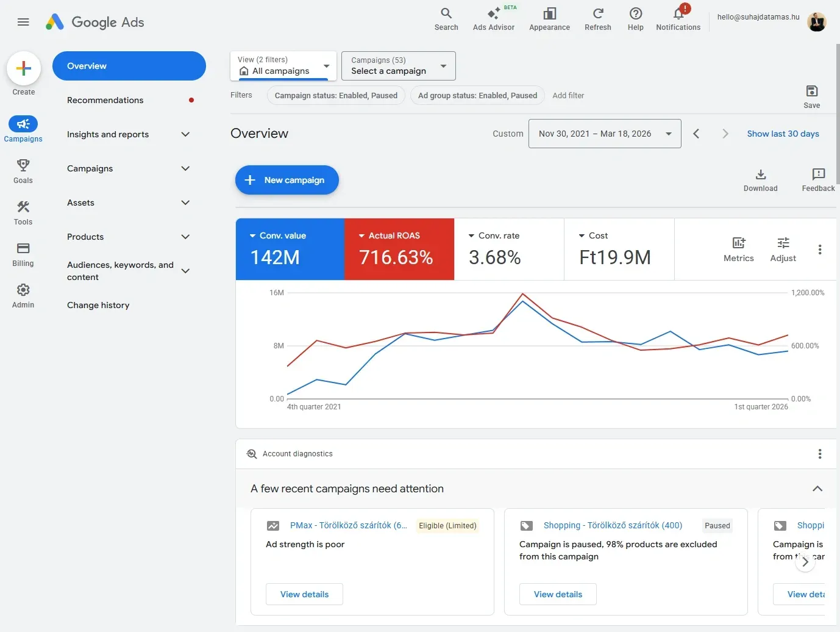Start a New campaign
Image resolution: width=840 pixels, height=632 pixels.
click(x=287, y=180)
